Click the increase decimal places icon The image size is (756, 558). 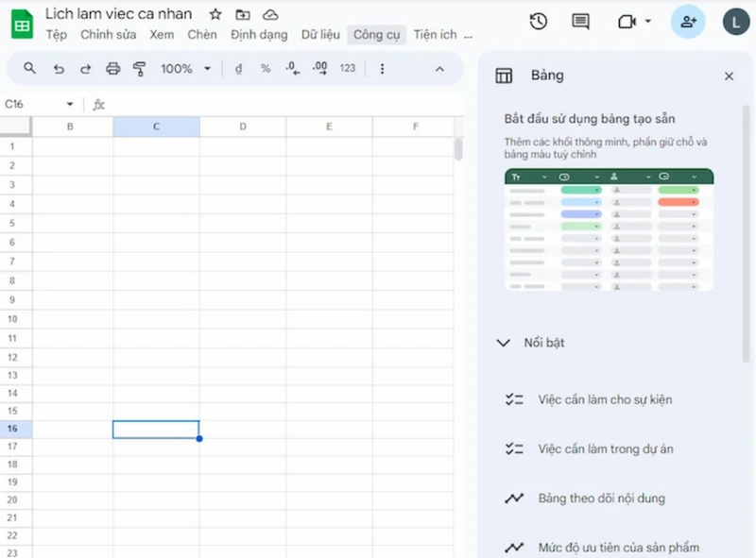(318, 68)
